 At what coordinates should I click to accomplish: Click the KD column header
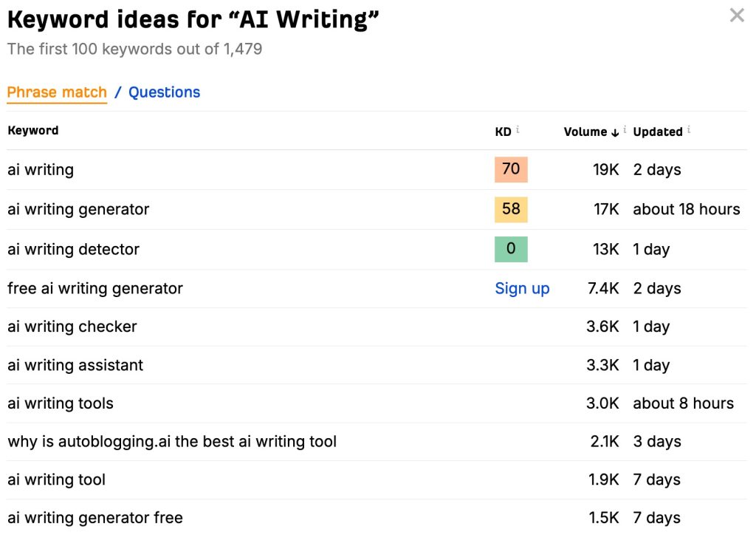503,132
